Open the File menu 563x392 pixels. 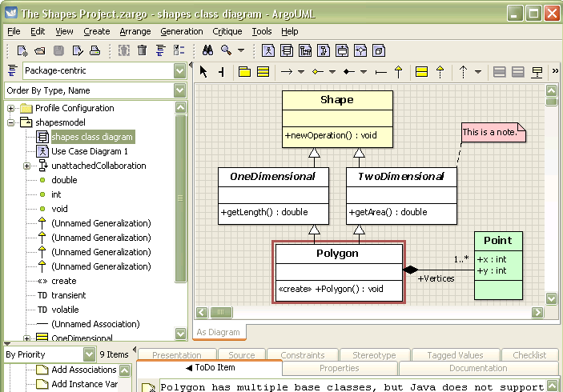tap(14, 31)
